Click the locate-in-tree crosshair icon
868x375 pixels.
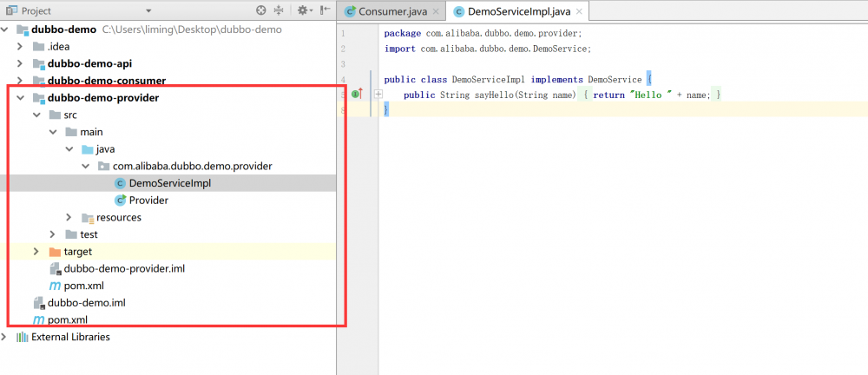pos(261,10)
